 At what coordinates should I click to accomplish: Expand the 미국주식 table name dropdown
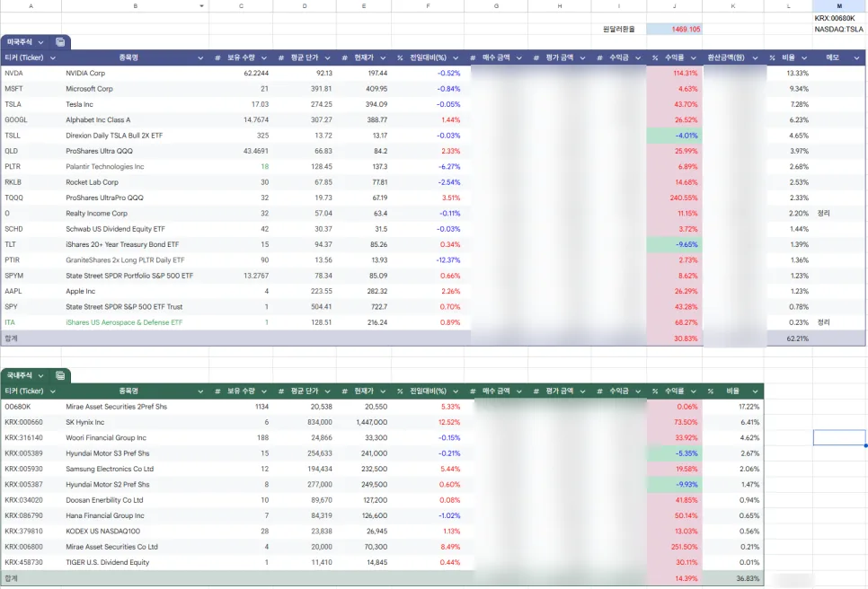(x=41, y=42)
